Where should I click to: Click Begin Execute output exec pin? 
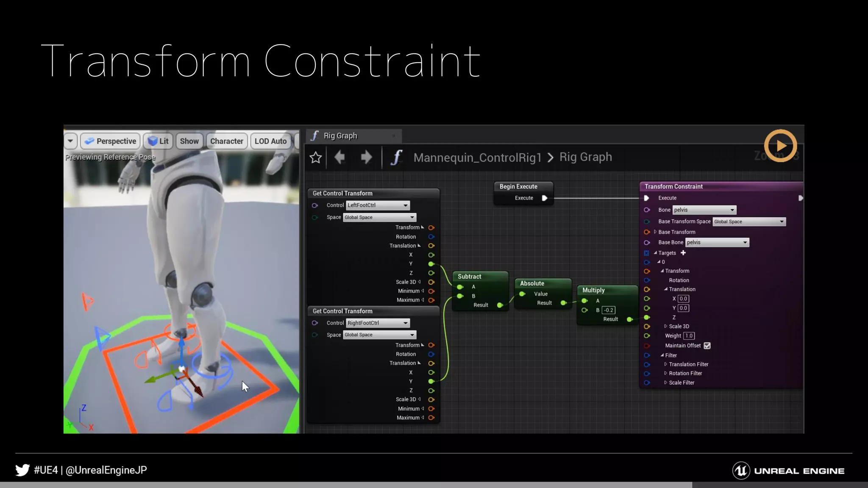[x=545, y=198]
